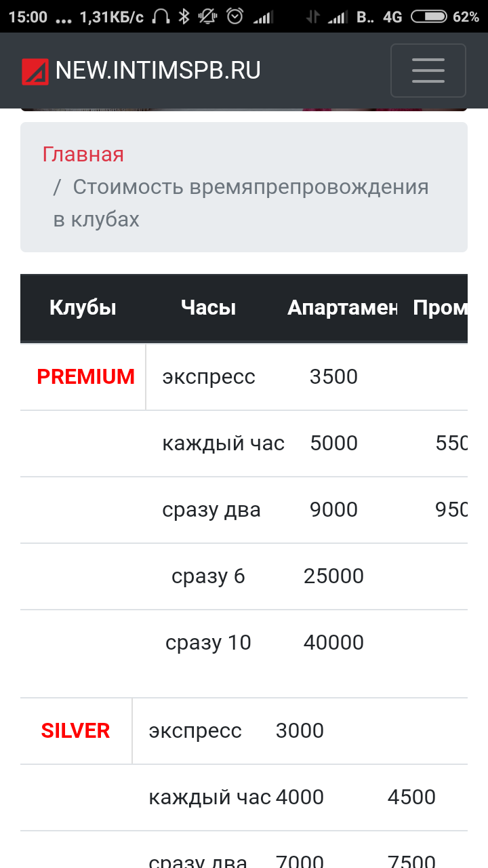Viewport: 488px width, 868px height.
Task: Tap the PREMIUM экспресс price 3500
Action: coord(333,376)
